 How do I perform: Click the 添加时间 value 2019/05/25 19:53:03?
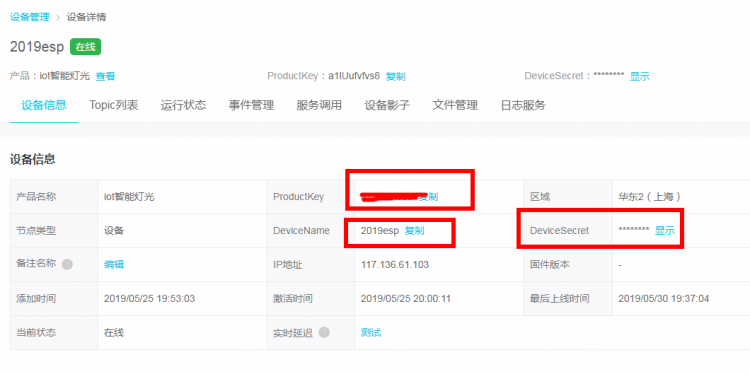tap(149, 299)
